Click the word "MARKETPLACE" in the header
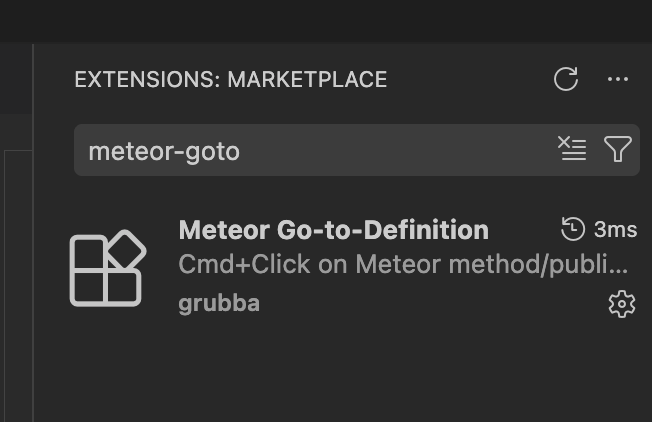 point(307,80)
